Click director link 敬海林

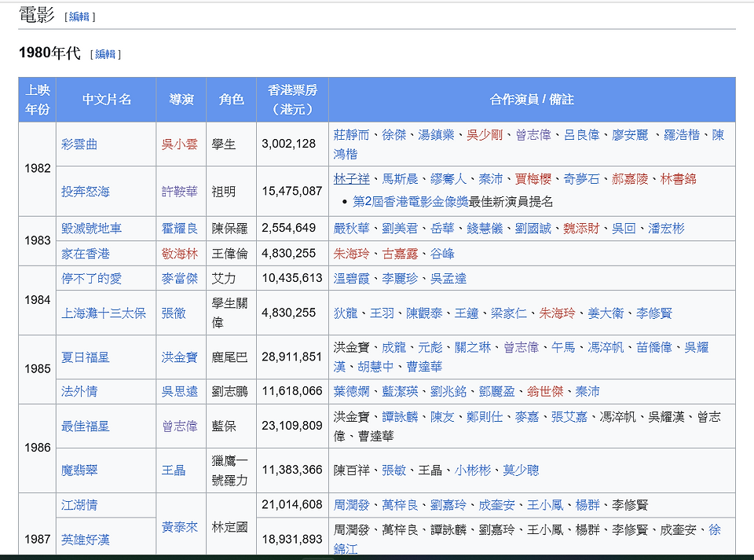pyautogui.click(x=179, y=254)
